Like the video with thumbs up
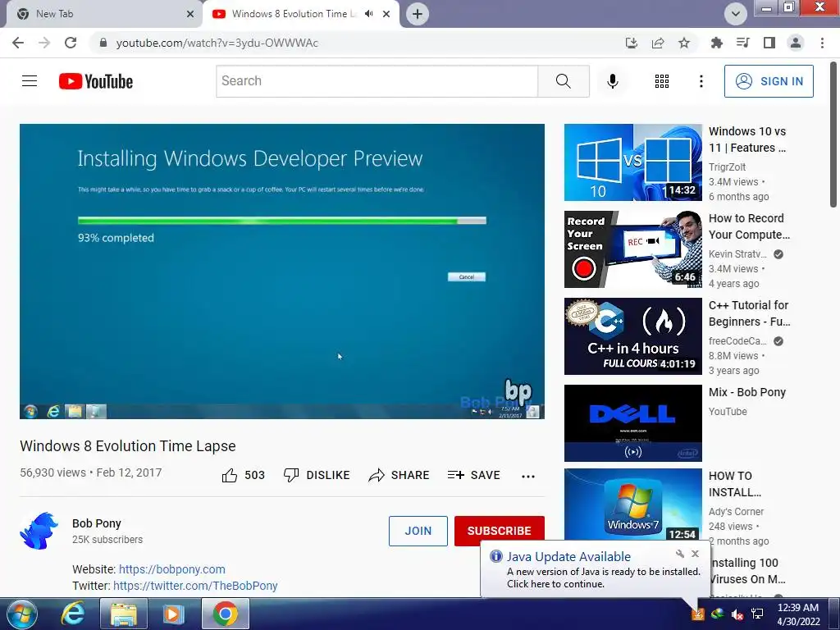Image resolution: width=840 pixels, height=630 pixels. pos(243,475)
